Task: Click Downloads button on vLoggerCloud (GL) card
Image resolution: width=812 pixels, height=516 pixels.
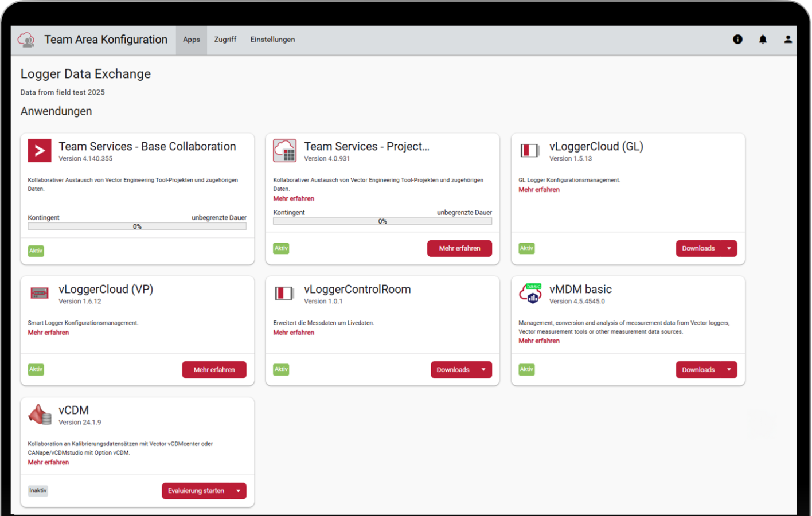Action: click(698, 248)
